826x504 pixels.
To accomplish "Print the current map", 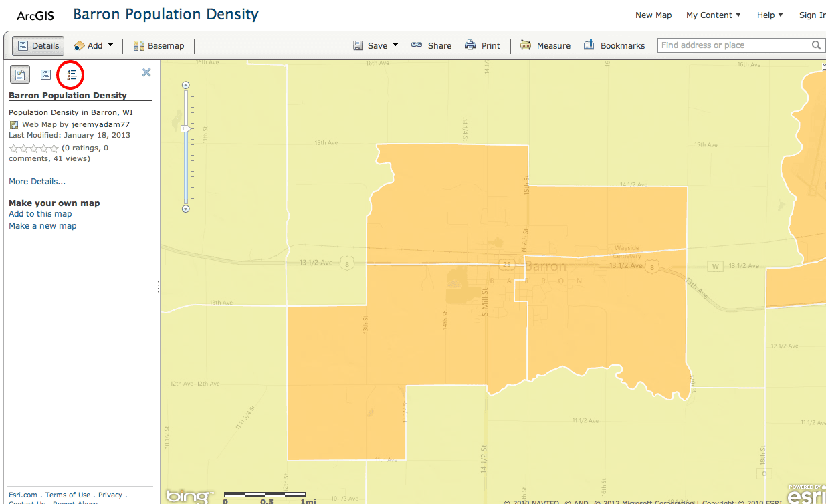I will [482, 45].
